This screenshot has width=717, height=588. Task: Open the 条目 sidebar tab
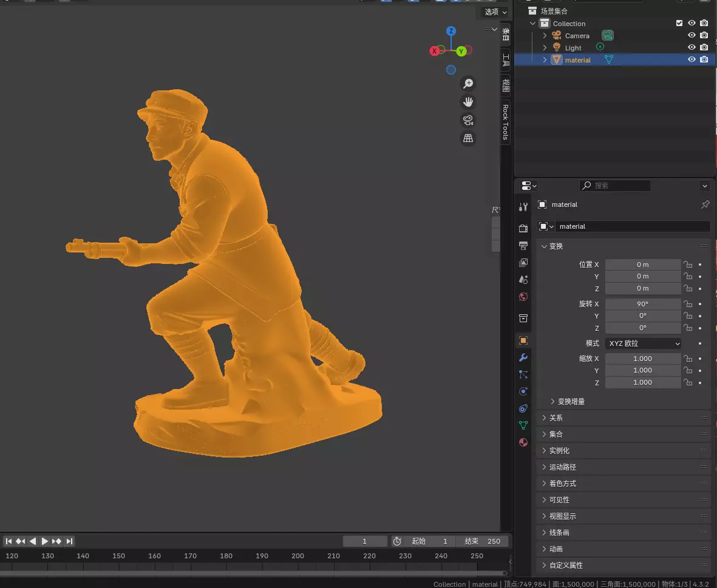pyautogui.click(x=506, y=35)
